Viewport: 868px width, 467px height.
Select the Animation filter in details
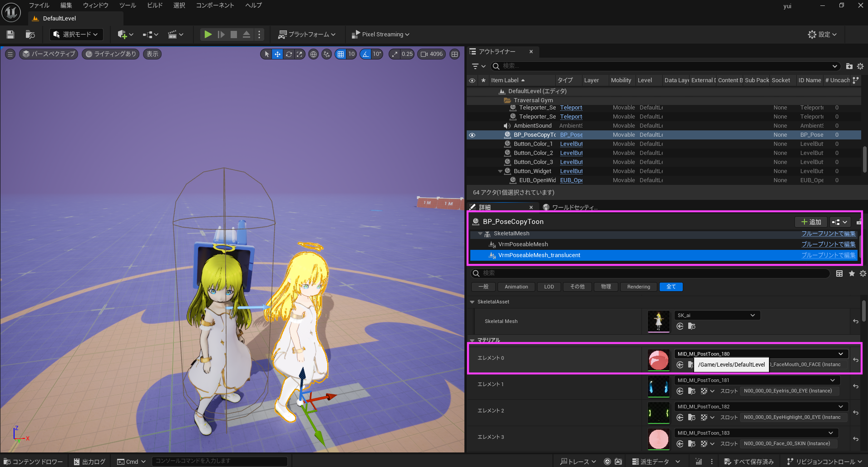516,287
